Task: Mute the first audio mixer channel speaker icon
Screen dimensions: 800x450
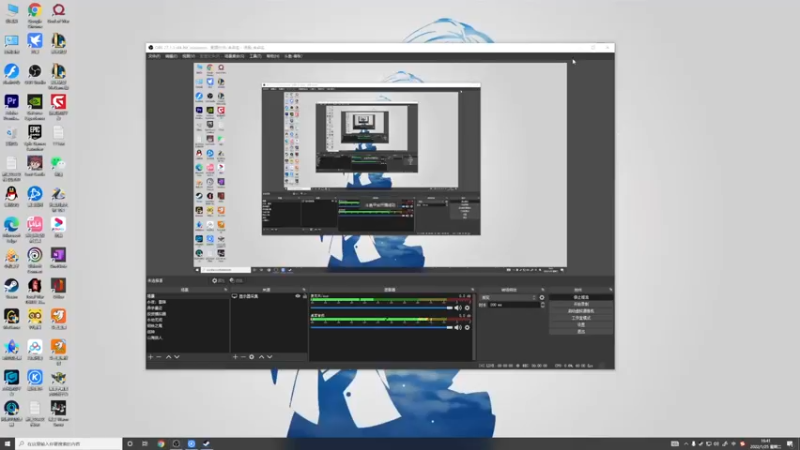Action: (458, 308)
